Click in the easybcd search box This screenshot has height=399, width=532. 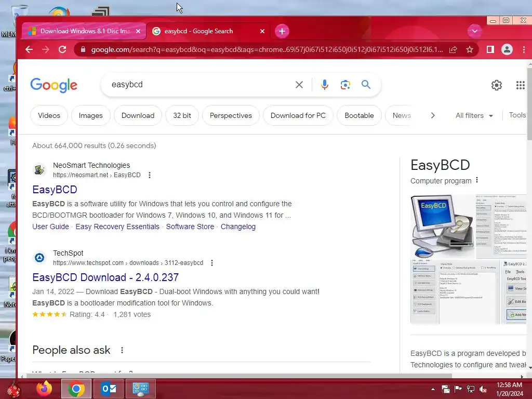[200, 85]
